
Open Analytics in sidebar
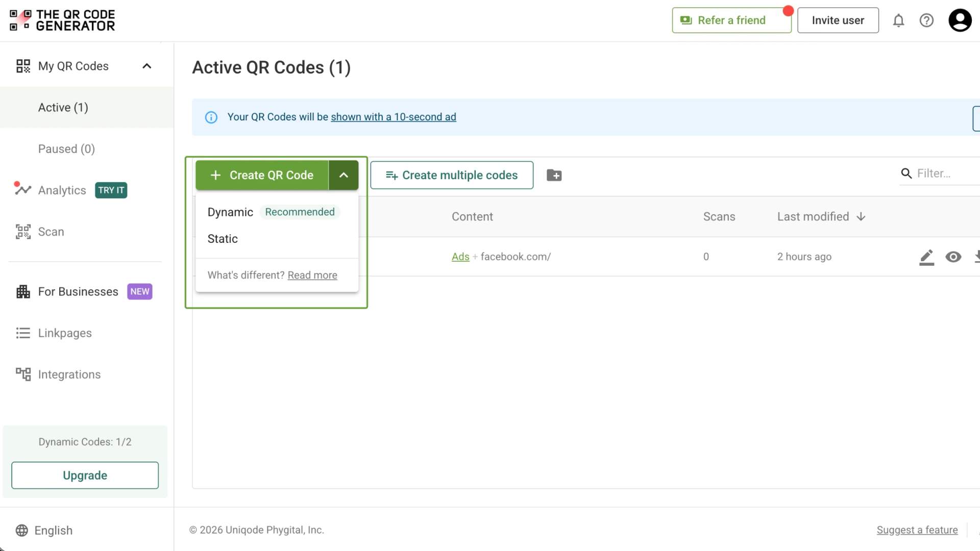62,190
